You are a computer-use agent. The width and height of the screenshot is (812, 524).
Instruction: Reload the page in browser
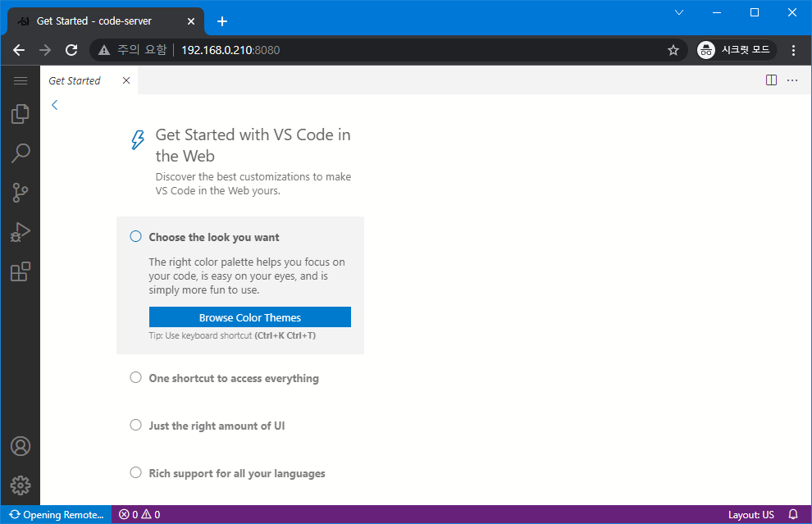tap(71, 50)
